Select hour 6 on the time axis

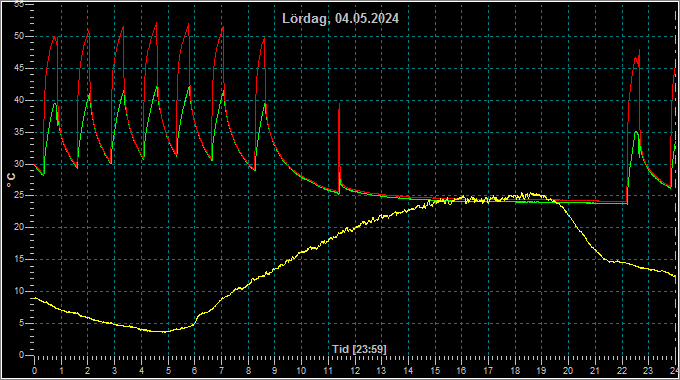pos(195,371)
